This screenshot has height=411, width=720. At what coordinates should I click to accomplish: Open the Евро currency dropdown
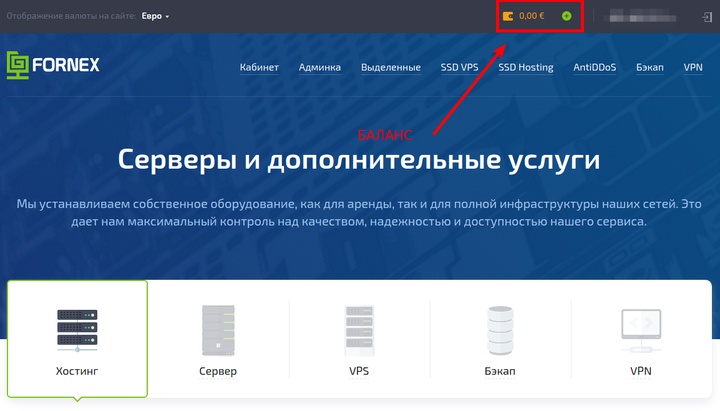tap(155, 16)
